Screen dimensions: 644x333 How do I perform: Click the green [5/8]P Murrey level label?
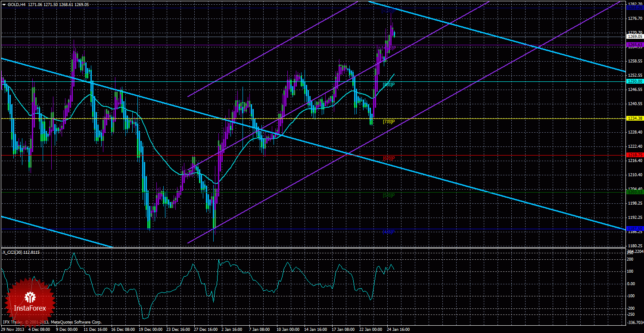[389, 195]
